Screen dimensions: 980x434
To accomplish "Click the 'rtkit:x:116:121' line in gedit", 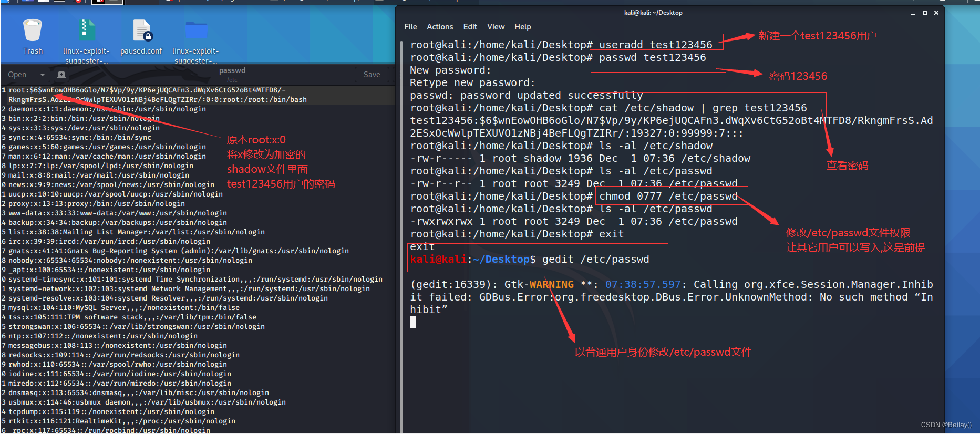I will (121, 421).
